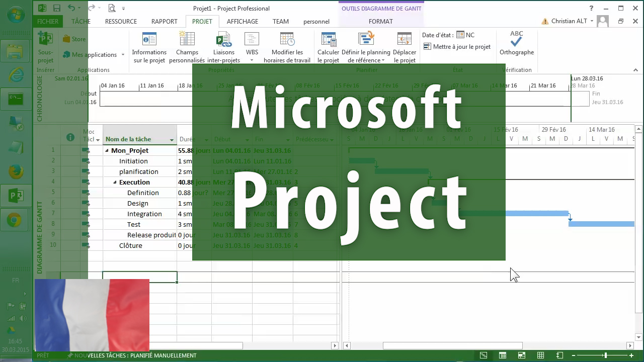
Task: Open Windows Explorer from the taskbar
Action: [16, 52]
